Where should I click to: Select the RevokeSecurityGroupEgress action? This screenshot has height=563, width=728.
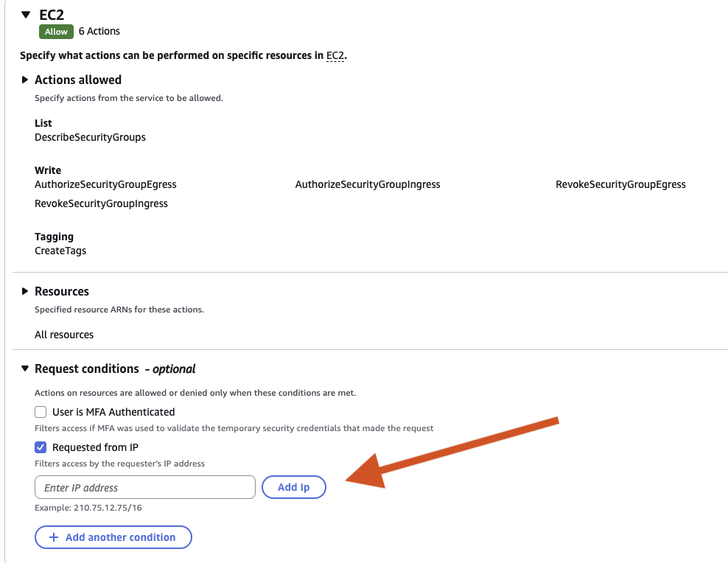tap(620, 184)
